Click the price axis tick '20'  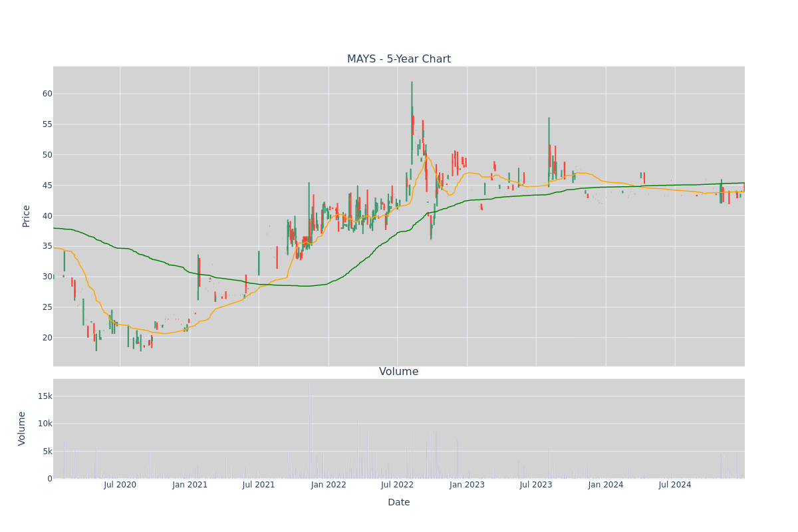pos(47,338)
